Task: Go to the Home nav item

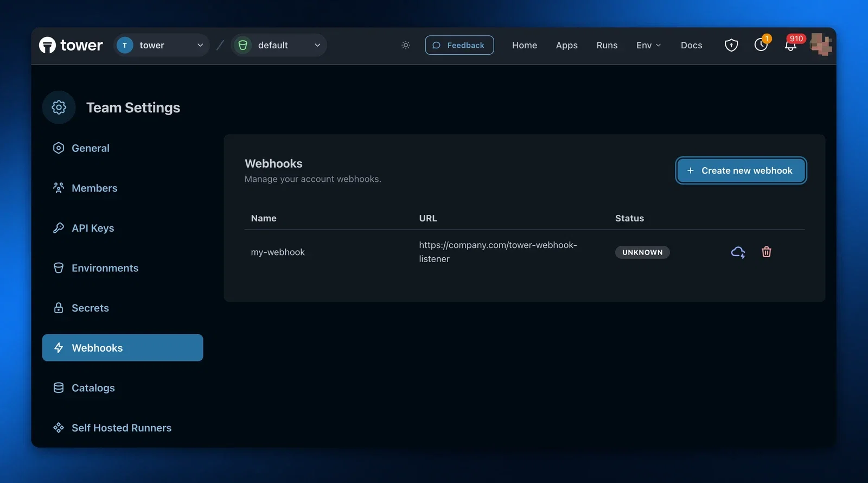Action: 525,45
